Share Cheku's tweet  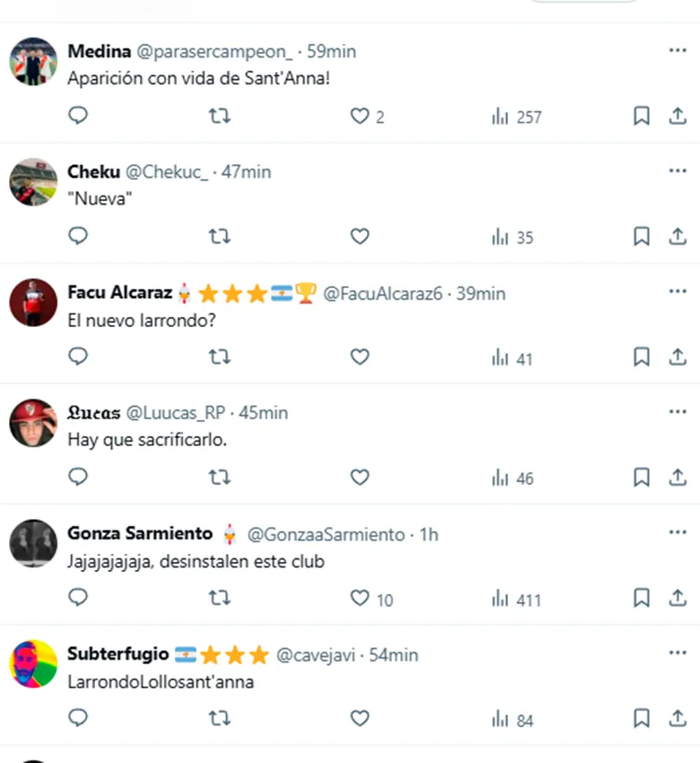pos(678,236)
